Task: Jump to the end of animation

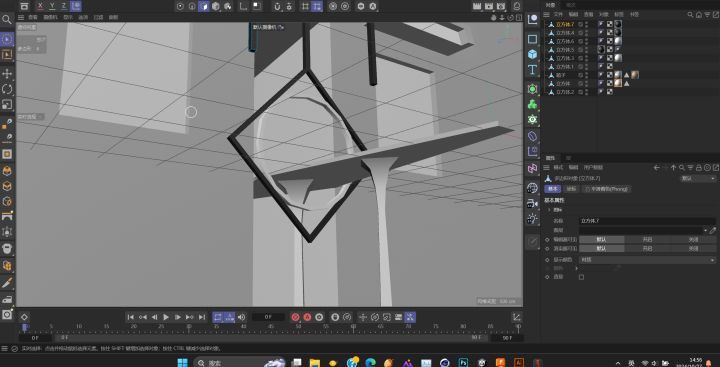Action: (202, 317)
